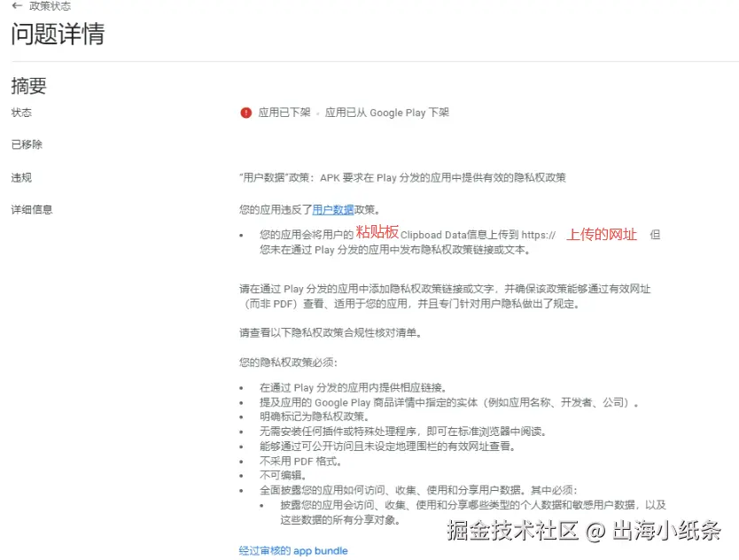
Task: Select the 状态 row label
Action: point(21,113)
